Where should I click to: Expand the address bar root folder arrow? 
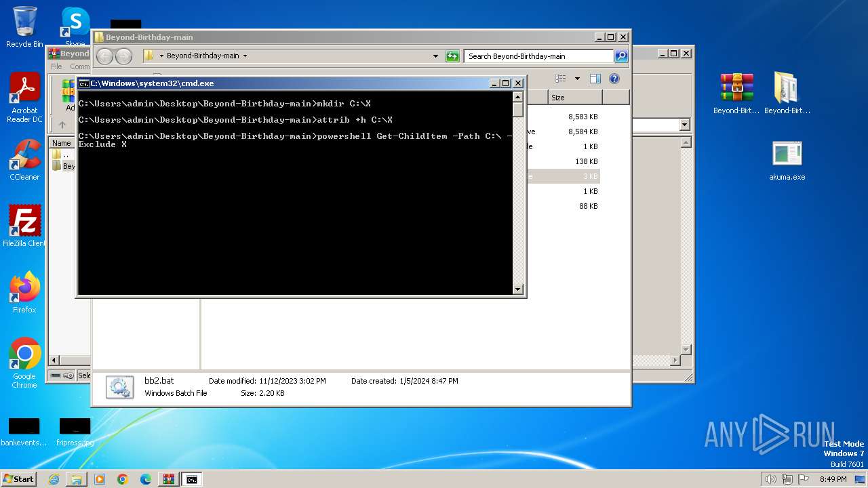click(162, 56)
